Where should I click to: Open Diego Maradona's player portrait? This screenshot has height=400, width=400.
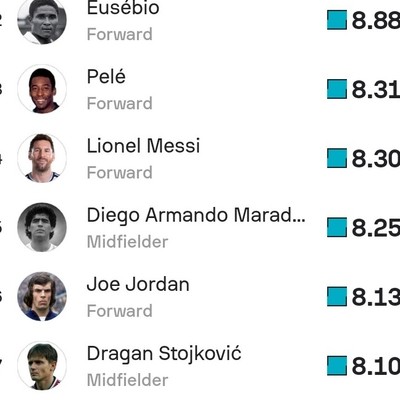click(x=42, y=227)
